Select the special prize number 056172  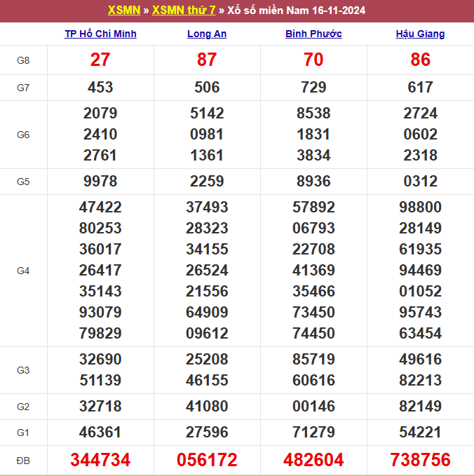point(207,460)
